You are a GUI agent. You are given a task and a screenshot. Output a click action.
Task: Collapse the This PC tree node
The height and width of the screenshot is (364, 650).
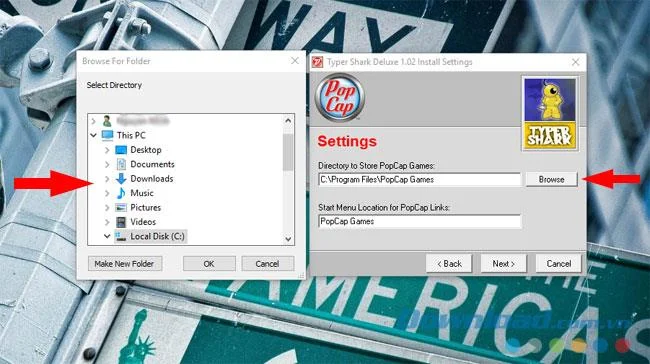pyautogui.click(x=93, y=135)
